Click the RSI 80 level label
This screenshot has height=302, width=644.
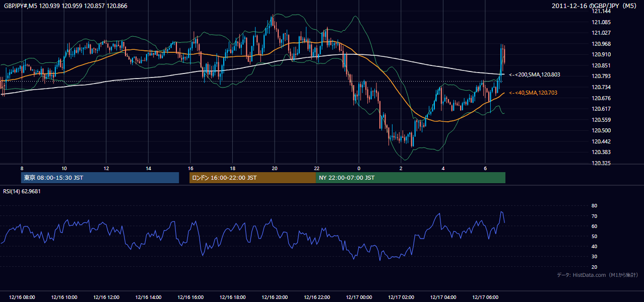[x=594, y=206]
